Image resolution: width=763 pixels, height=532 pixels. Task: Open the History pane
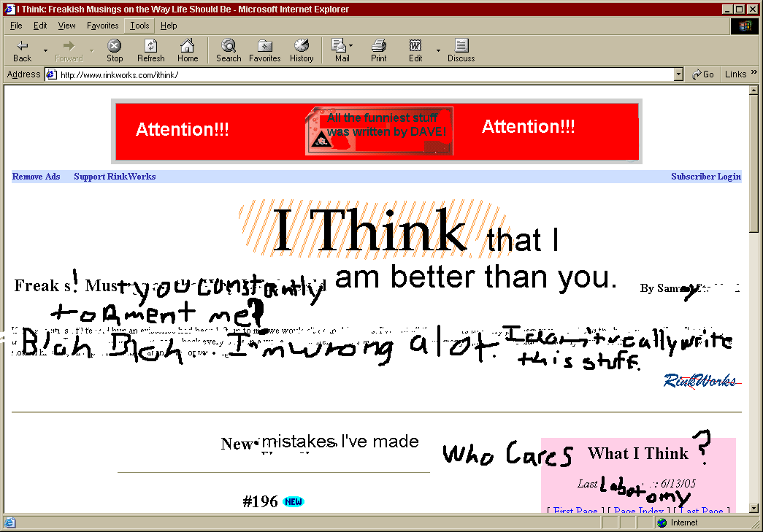pos(302,51)
